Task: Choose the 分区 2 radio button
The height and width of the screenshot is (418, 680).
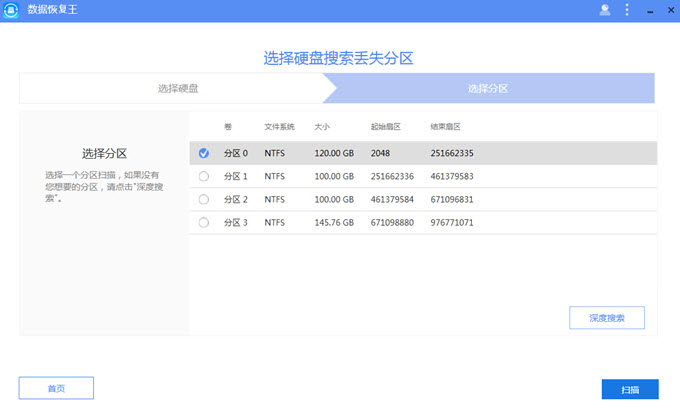Action: click(204, 199)
